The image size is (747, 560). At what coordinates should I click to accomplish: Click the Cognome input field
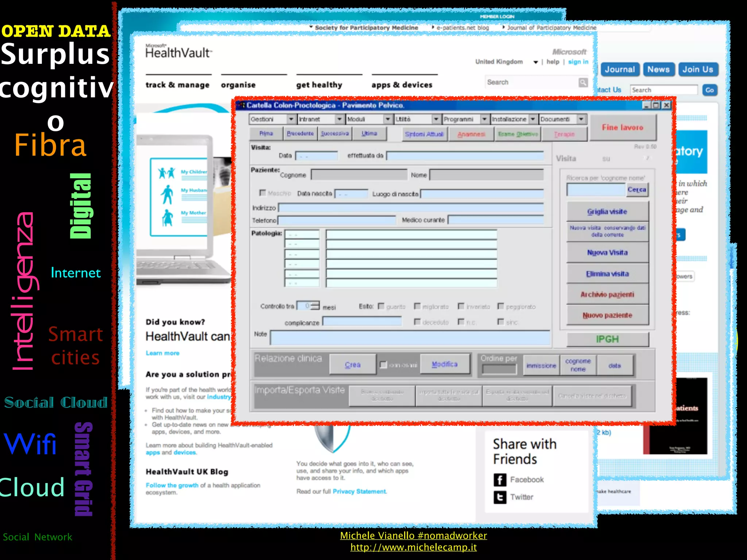[359, 175]
